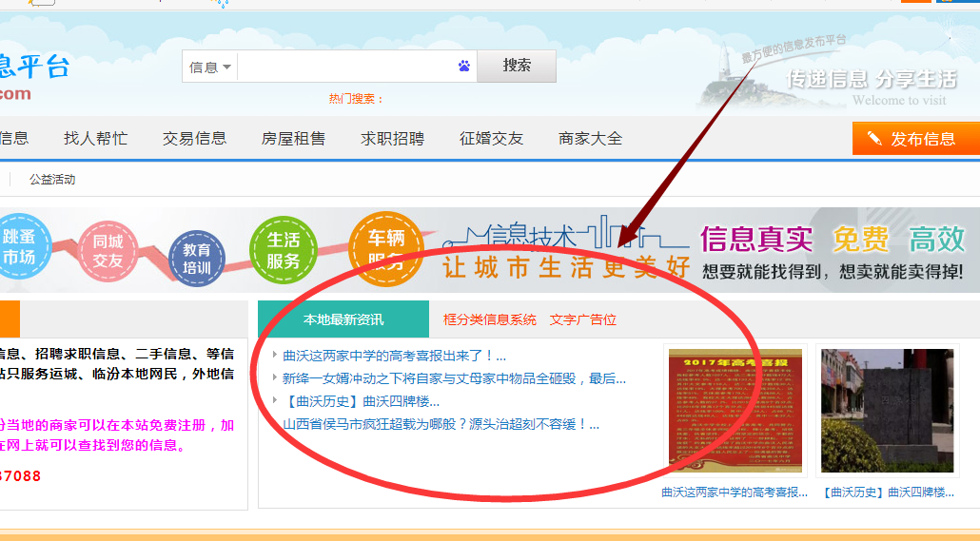Open the 教育培训 circle icon
980x541 pixels.
point(197,259)
